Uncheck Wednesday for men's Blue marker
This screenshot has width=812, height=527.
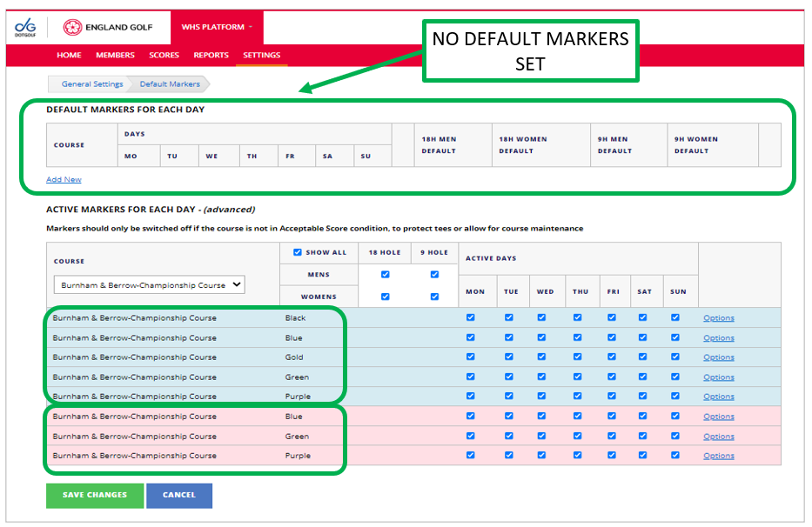tap(541, 337)
